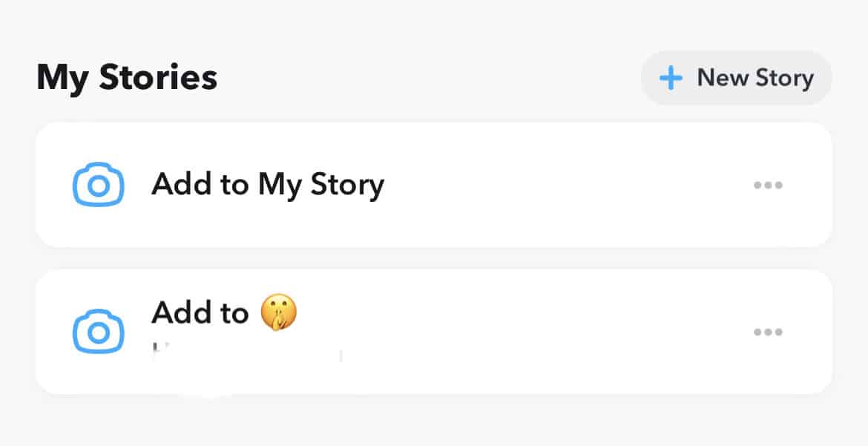Click the "Add to" text before the shushing emoji

point(200,312)
